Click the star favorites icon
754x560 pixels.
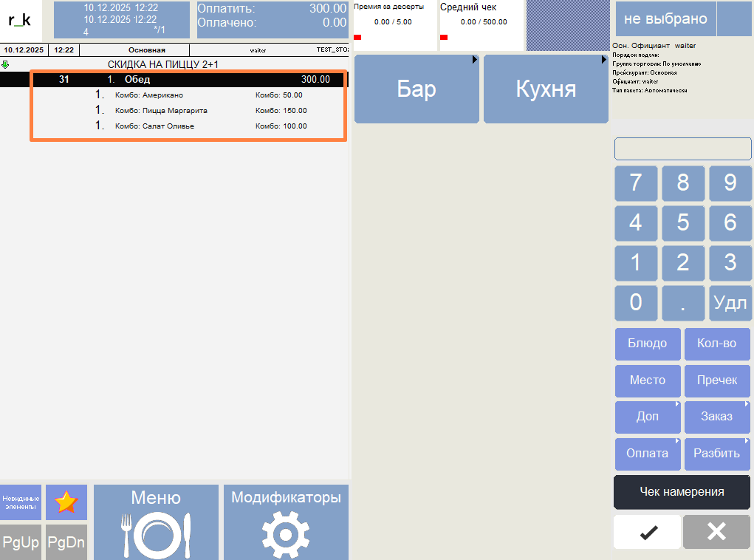point(66,502)
